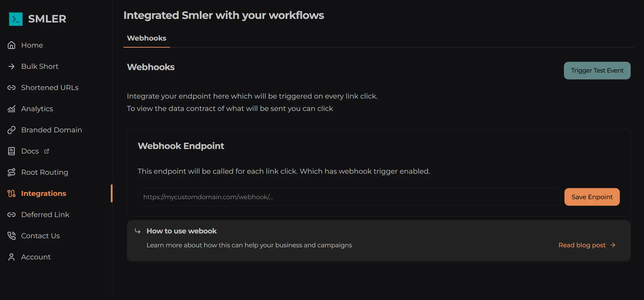
Task: Click the Smler logo icon
Action: pyautogui.click(x=16, y=19)
